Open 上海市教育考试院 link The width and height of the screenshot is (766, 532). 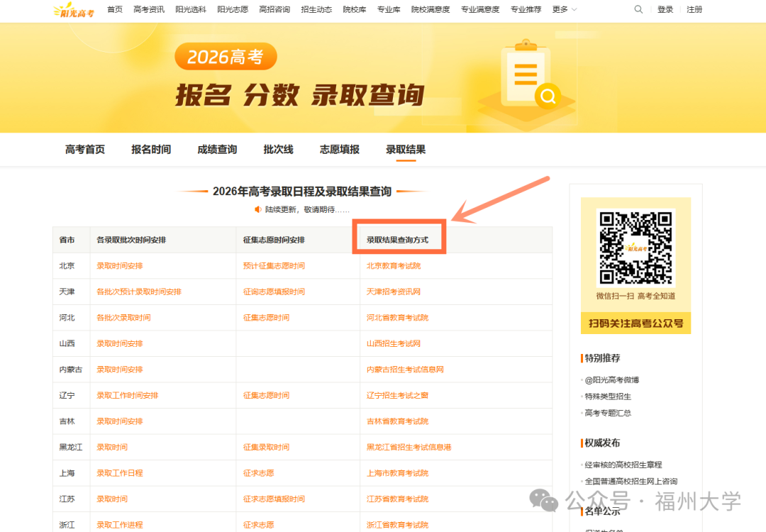point(398,473)
